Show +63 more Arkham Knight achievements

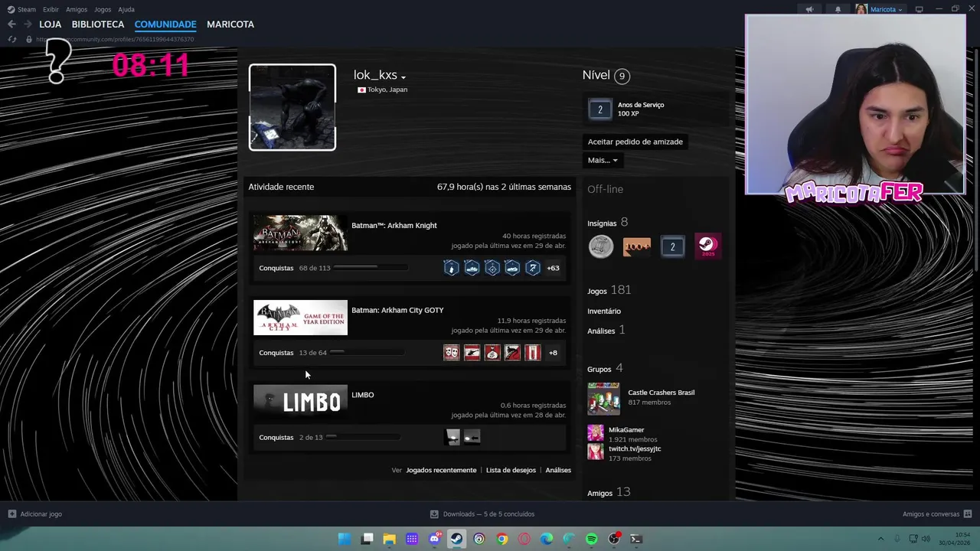pos(553,268)
